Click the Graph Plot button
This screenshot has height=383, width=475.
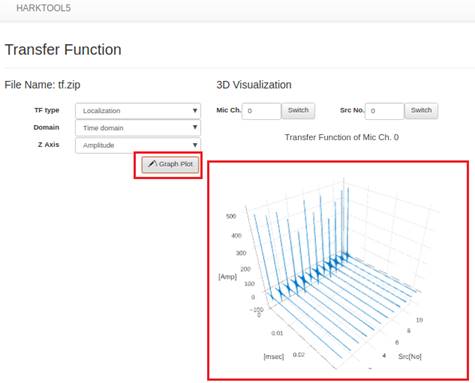click(170, 164)
